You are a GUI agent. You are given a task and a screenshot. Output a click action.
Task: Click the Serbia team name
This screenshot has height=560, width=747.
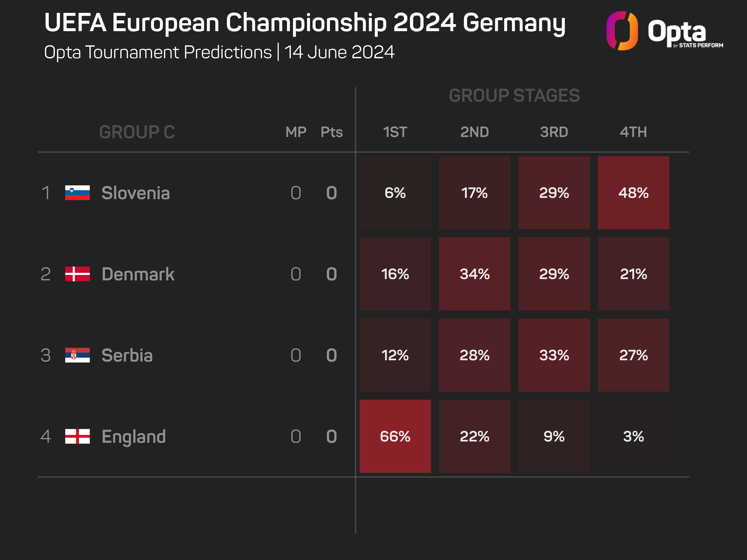coord(127,355)
